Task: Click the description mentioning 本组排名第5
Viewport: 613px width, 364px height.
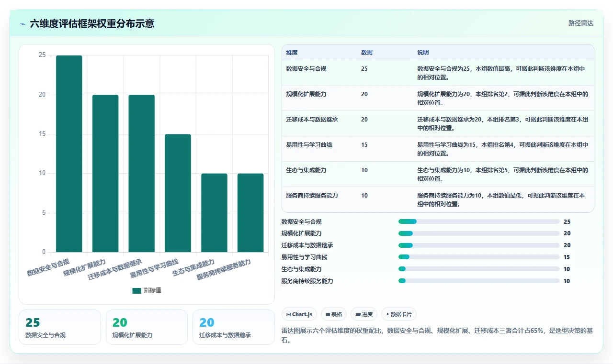Action: click(502, 174)
